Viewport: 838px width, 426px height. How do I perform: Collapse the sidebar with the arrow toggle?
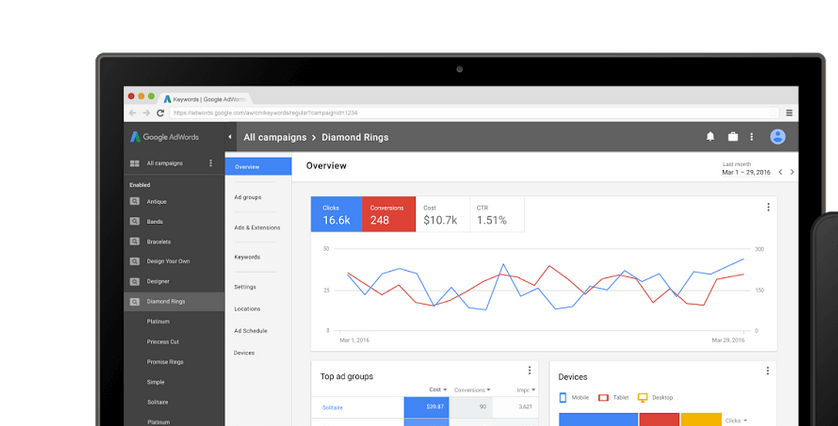click(230, 137)
